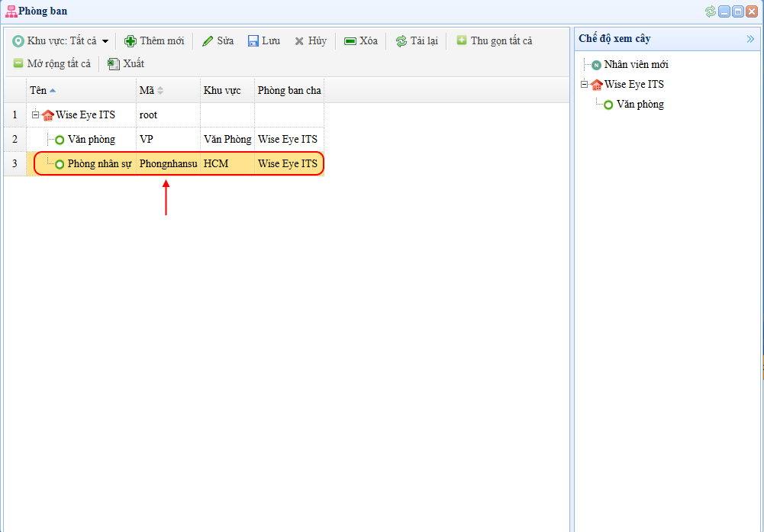Sort by the Tên column header
The image size is (764, 532).
click(38, 91)
